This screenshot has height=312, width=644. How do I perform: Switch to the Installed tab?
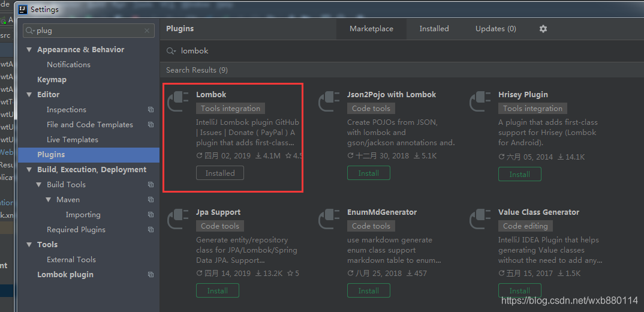tap(434, 29)
